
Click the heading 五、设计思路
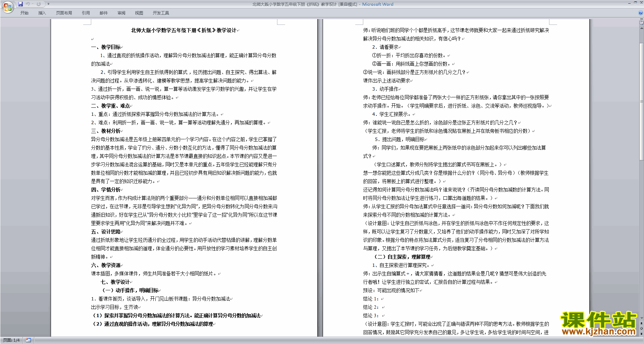coord(106,232)
